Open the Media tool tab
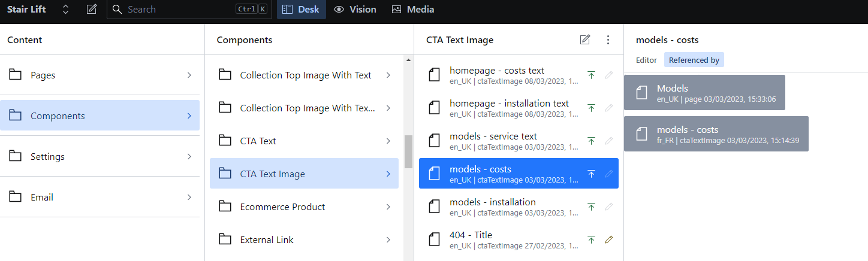 412,10
